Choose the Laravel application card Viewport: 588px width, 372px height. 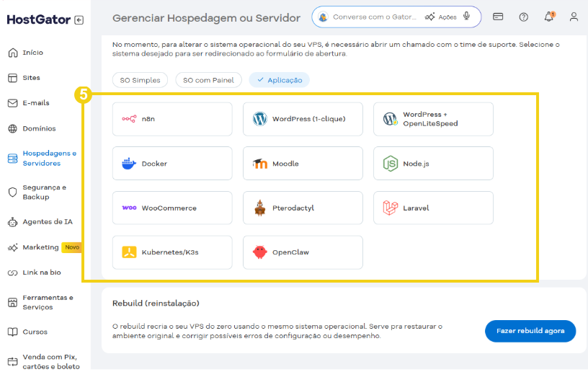click(x=434, y=208)
